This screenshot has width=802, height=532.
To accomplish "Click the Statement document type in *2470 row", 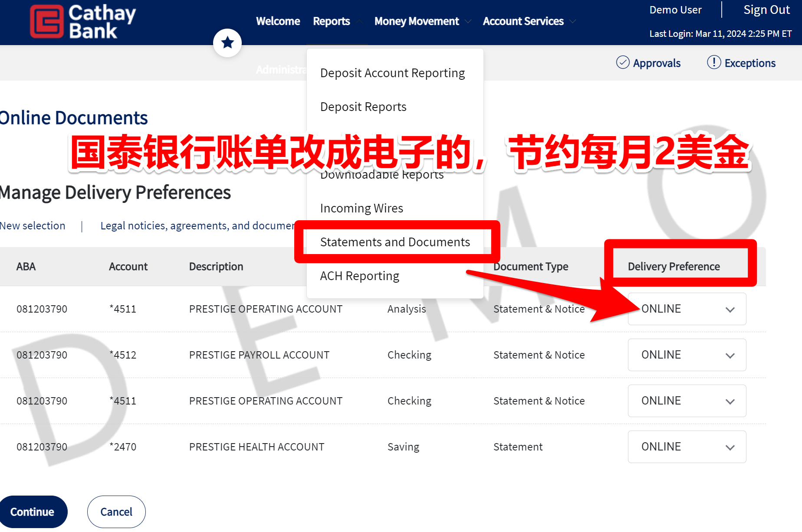I will point(518,447).
